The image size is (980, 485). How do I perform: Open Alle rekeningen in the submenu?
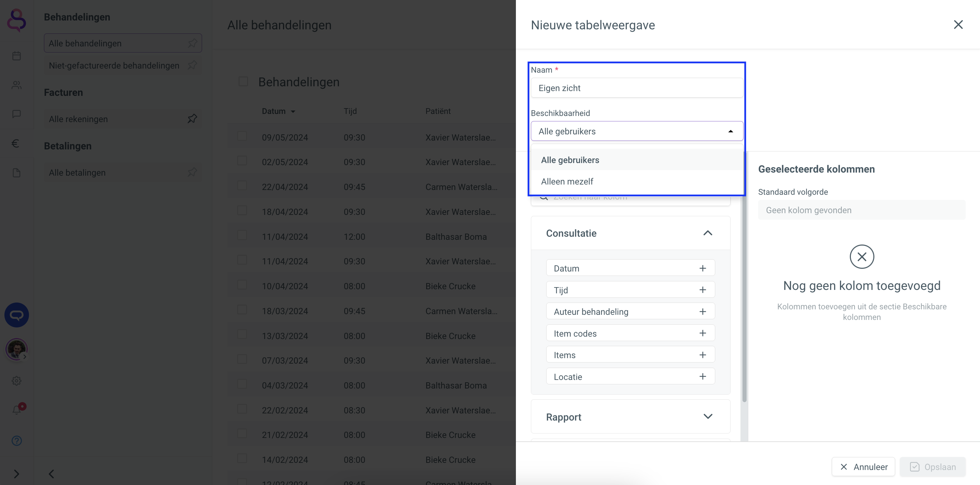tap(123, 119)
